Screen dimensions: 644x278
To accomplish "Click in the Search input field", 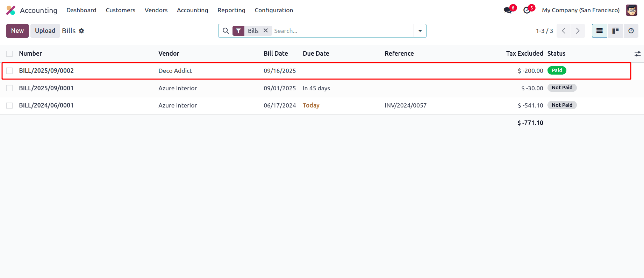I will coord(343,31).
